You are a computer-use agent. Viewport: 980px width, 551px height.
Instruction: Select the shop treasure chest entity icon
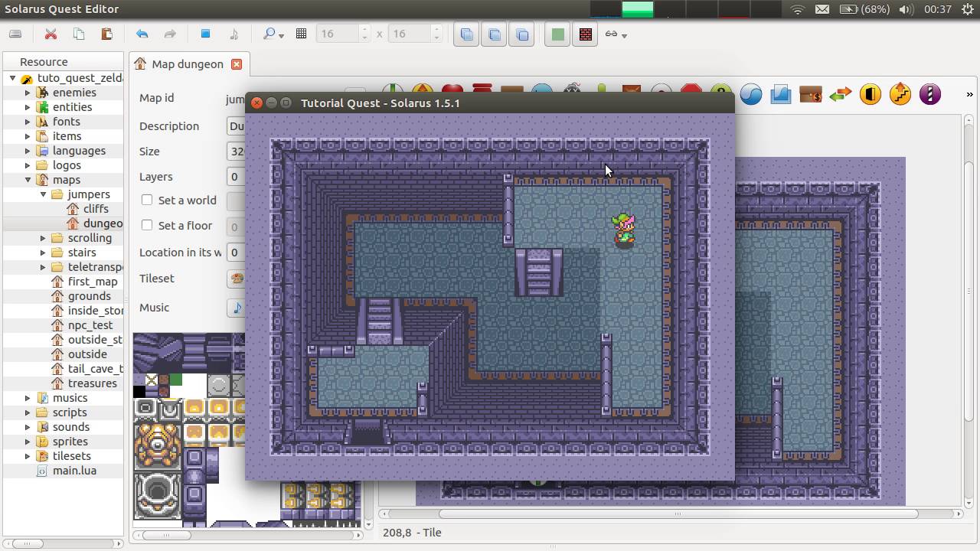pos(810,94)
